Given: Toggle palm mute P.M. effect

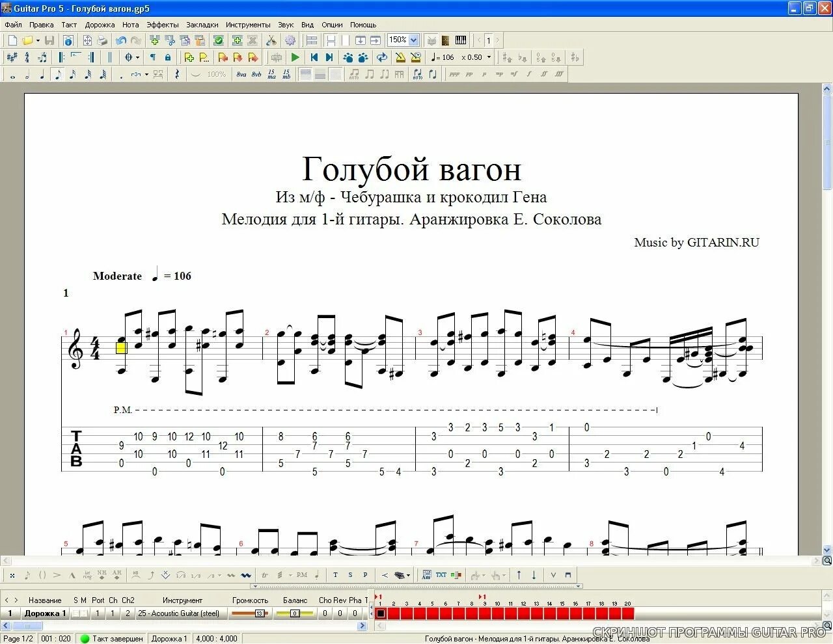Looking at the screenshot, I should click(302, 575).
